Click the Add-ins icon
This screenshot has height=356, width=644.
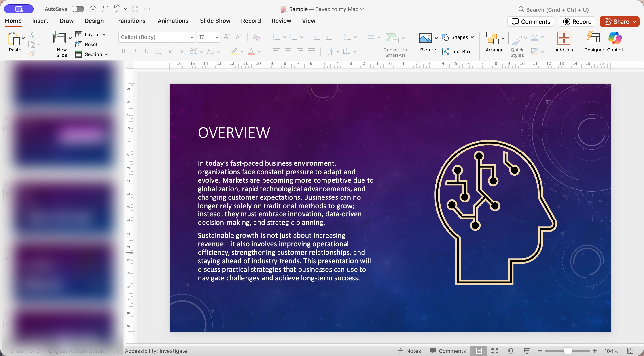[564, 38]
